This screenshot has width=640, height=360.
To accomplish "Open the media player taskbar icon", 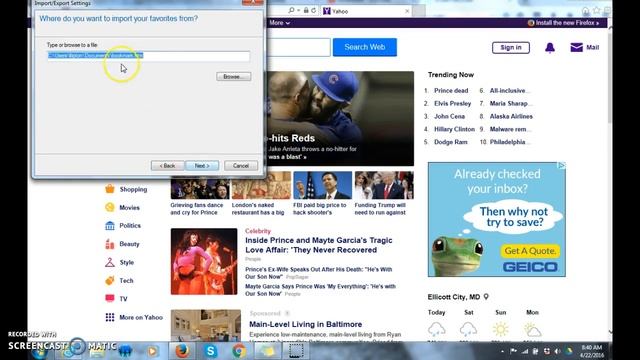I will (153, 351).
